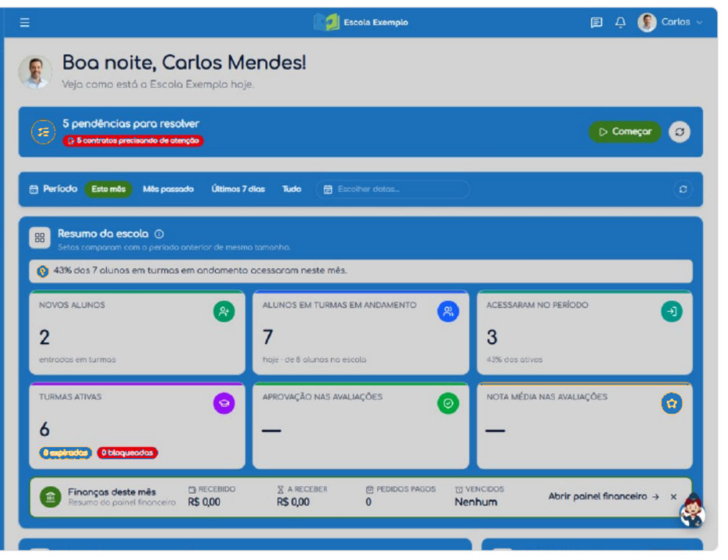Viewport: 728px width, 560px height.
Task: Refresh the period filter data
Action: (x=683, y=189)
